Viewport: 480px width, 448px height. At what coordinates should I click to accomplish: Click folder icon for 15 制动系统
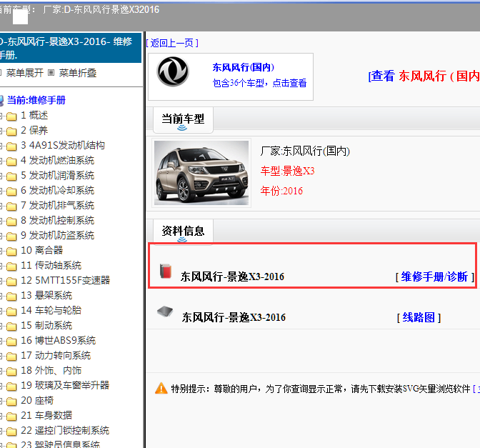coord(11,327)
